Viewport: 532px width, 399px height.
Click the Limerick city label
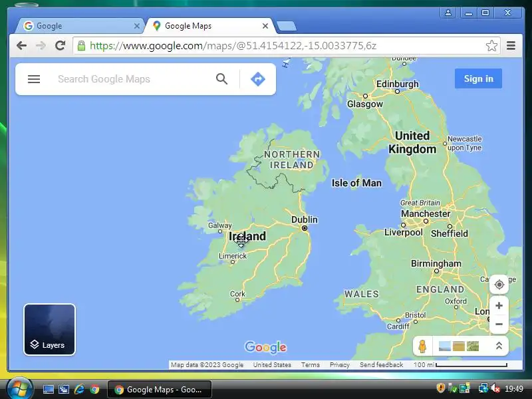pyautogui.click(x=233, y=256)
